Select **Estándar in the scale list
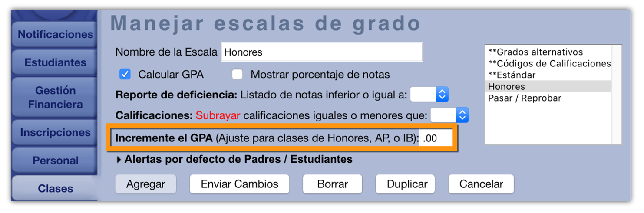The image size is (644, 213). 512,75
